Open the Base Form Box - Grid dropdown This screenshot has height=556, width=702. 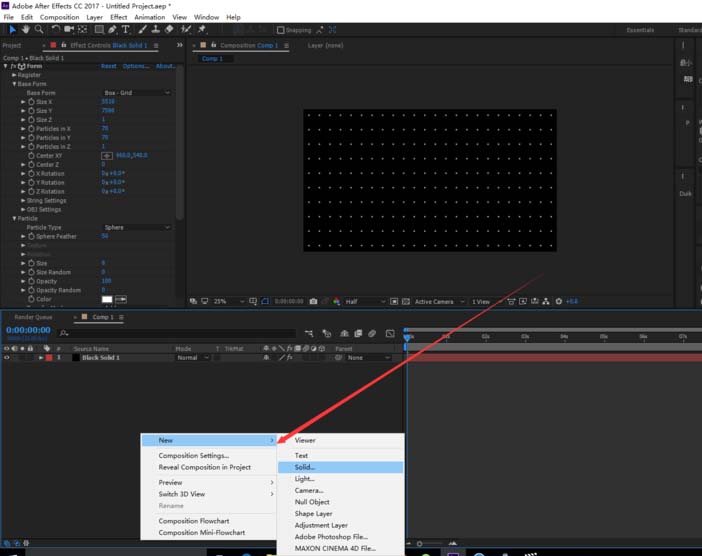[x=136, y=93]
